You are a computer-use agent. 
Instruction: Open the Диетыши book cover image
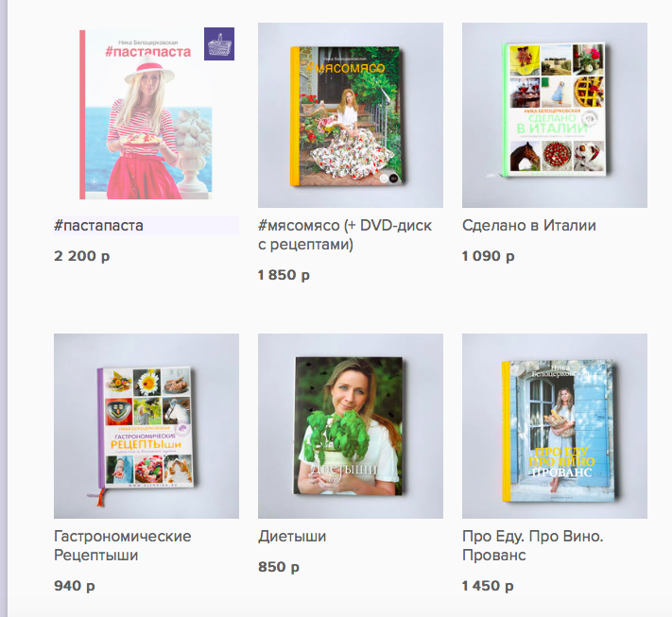(x=351, y=426)
